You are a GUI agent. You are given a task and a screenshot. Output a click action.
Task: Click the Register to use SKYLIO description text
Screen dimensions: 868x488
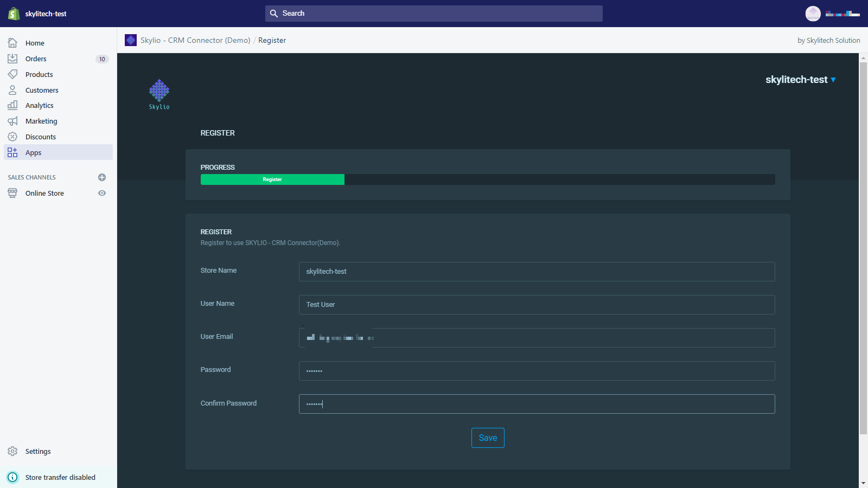click(x=270, y=243)
